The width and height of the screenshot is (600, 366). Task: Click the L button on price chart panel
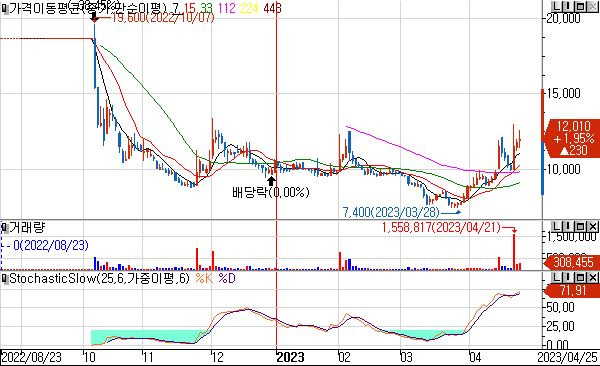(556, 7)
